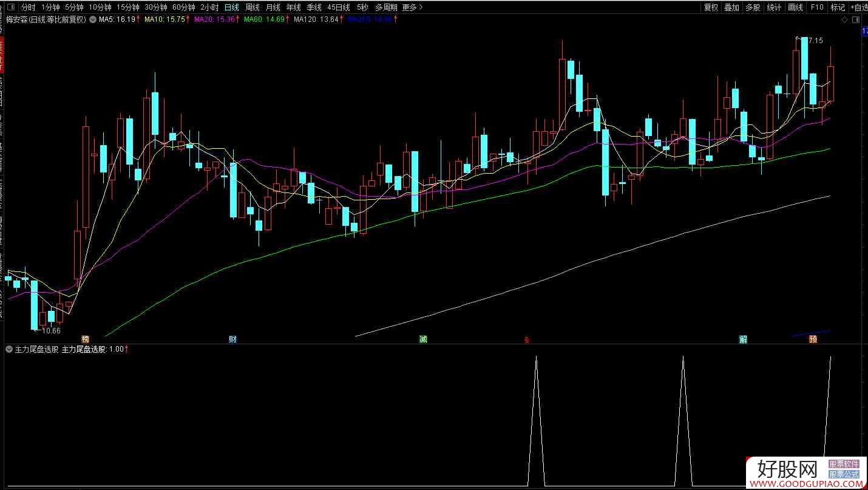Switch to 季线 quarterly chart

pyautogui.click(x=314, y=7)
